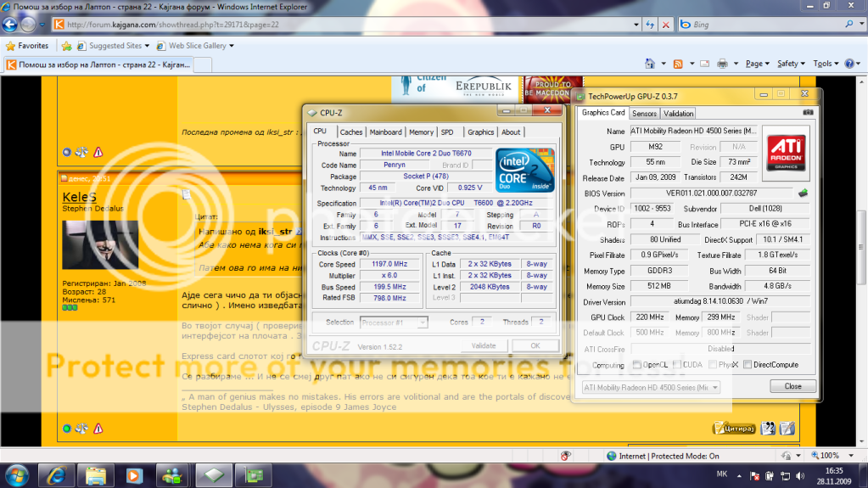Enable the OpenCL checkbox in GPU-Z
This screenshot has height=488, width=868.
(637, 365)
